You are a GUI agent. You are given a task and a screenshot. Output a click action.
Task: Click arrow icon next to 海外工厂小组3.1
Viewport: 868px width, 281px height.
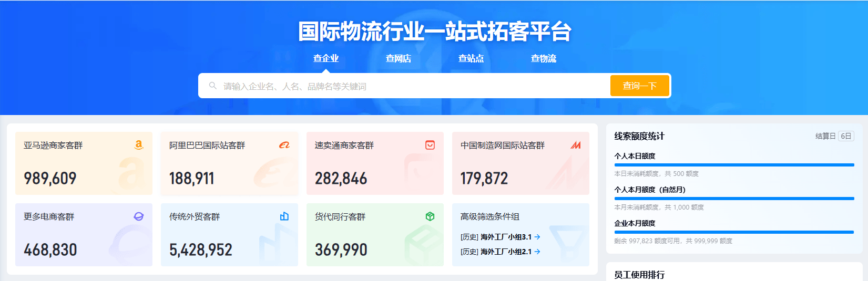point(537,237)
